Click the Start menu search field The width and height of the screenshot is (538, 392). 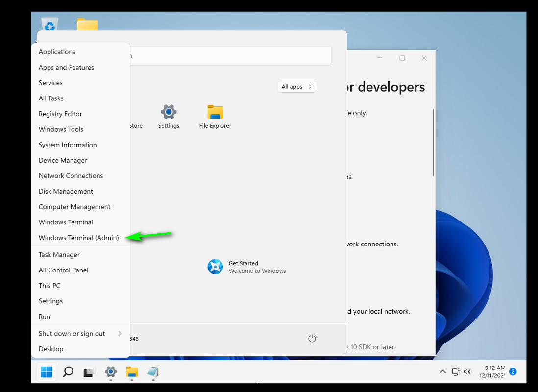230,55
